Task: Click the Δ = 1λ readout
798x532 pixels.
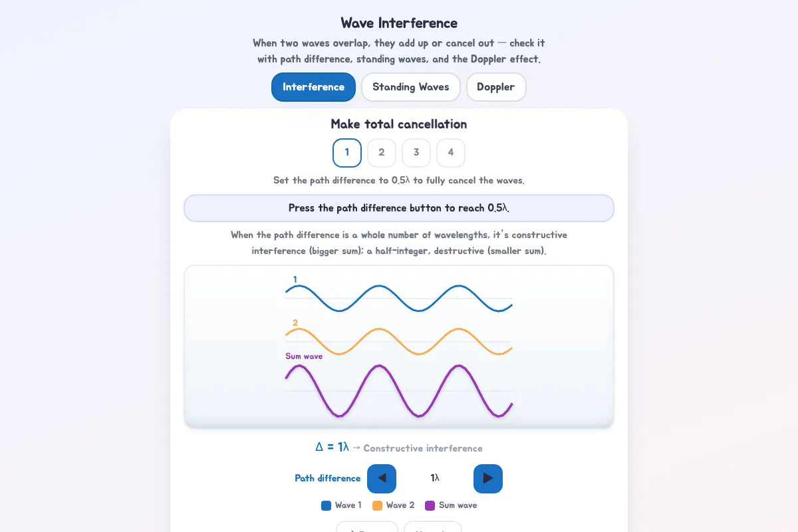Action: point(332,447)
